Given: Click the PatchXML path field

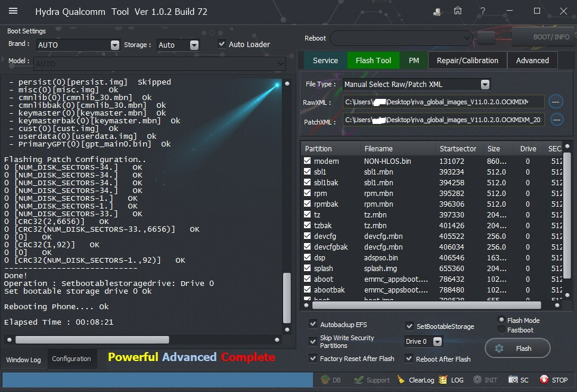Looking at the screenshot, I should point(443,120).
